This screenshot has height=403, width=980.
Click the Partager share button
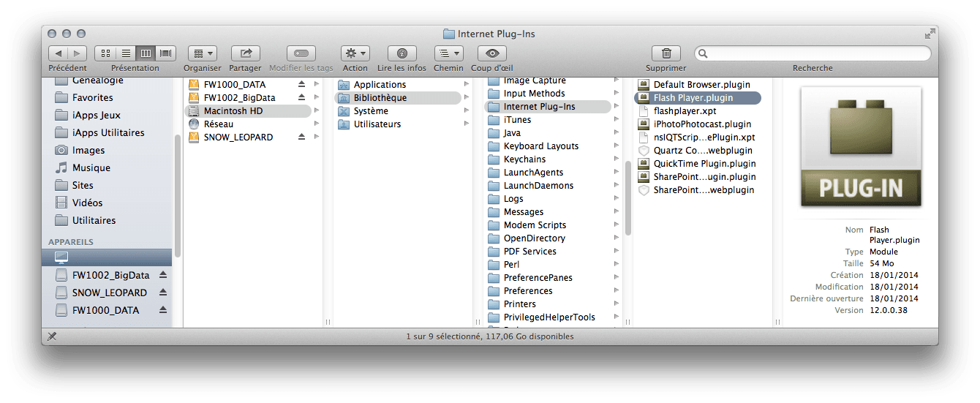pos(246,53)
